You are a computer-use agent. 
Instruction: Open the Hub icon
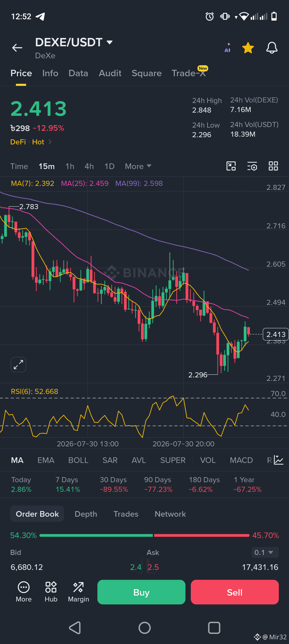point(51,592)
